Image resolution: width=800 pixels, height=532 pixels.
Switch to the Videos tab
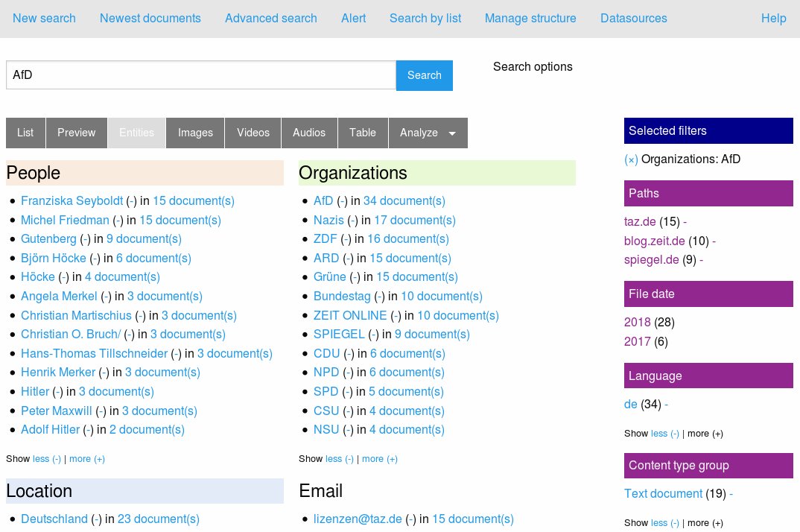253,133
